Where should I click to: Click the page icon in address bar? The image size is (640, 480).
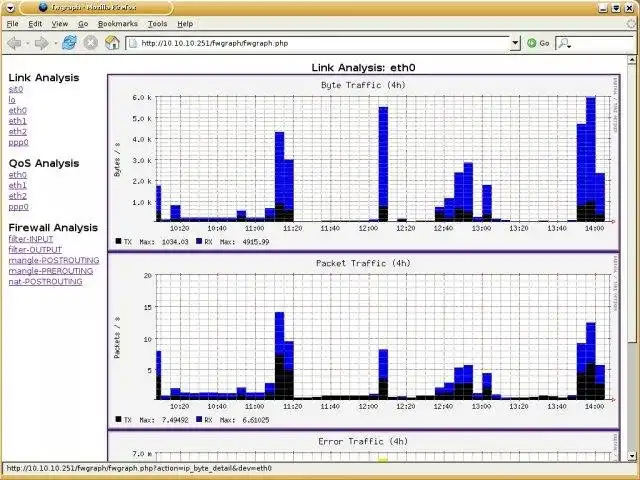pyautogui.click(x=133, y=43)
